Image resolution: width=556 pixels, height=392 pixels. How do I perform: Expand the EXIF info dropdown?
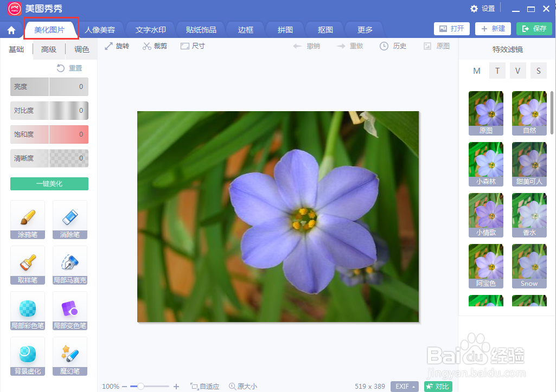tap(405, 387)
